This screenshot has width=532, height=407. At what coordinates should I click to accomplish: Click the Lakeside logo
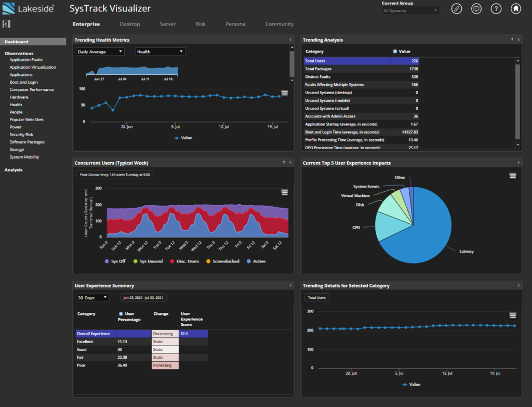pyautogui.click(x=28, y=8)
